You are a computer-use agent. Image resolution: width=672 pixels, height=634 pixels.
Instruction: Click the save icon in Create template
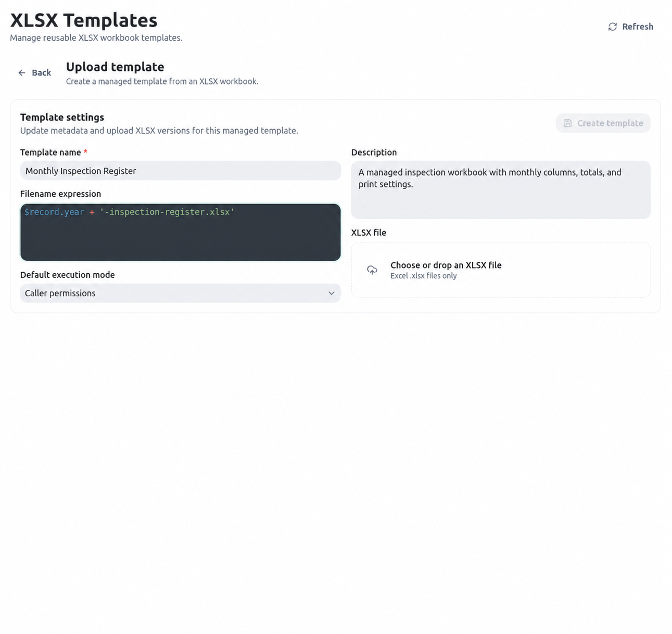[568, 123]
